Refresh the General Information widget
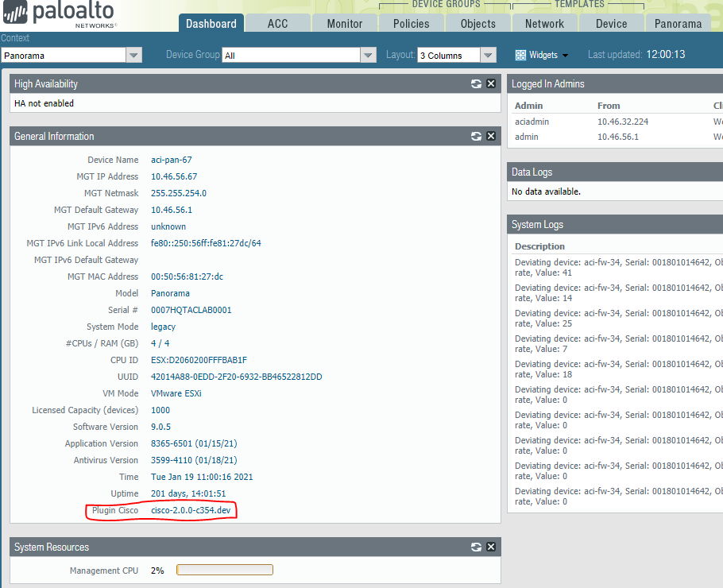The width and height of the screenshot is (723, 588). coord(476,137)
